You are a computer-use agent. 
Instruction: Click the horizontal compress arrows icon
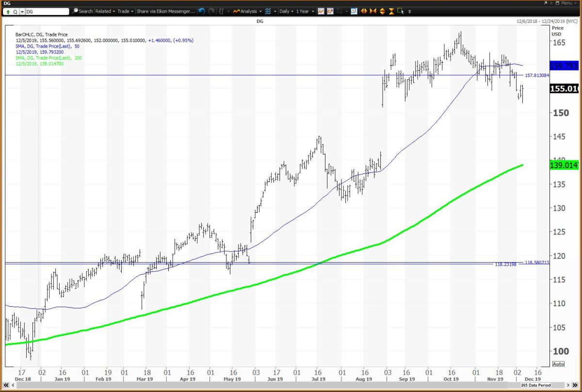[x=373, y=11]
